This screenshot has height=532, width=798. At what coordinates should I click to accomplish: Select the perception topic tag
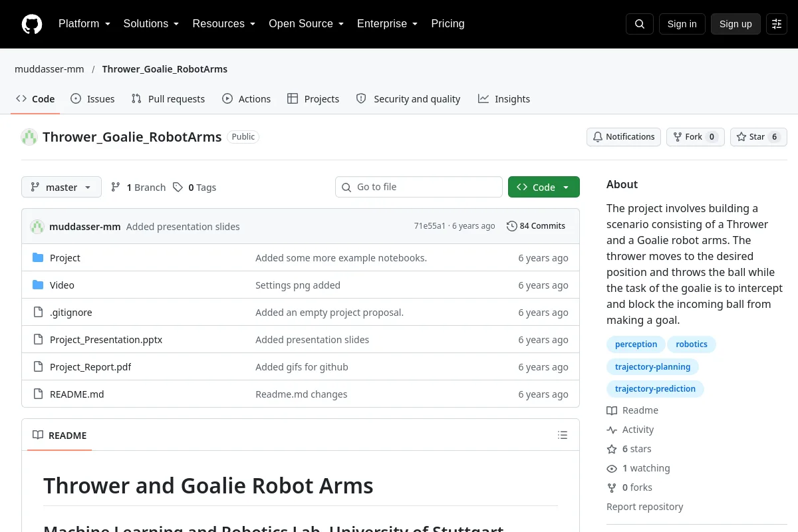[636, 344]
